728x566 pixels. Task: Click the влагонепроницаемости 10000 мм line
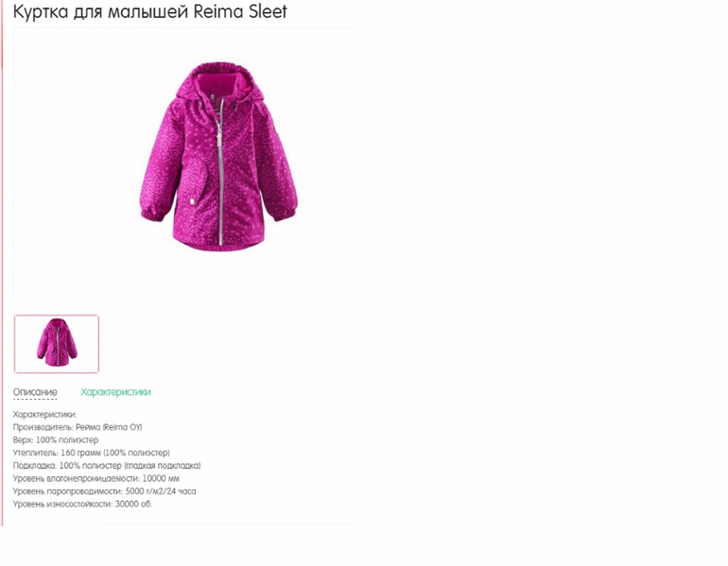coord(96,478)
